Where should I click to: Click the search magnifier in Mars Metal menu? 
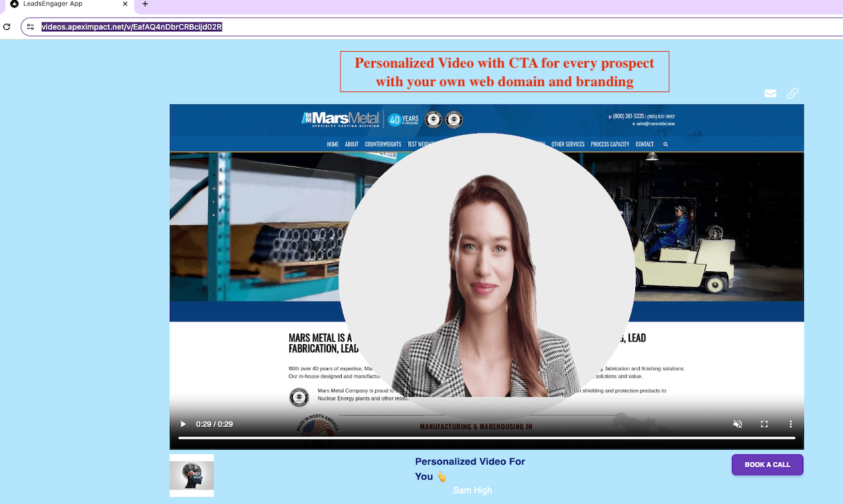[x=666, y=145]
